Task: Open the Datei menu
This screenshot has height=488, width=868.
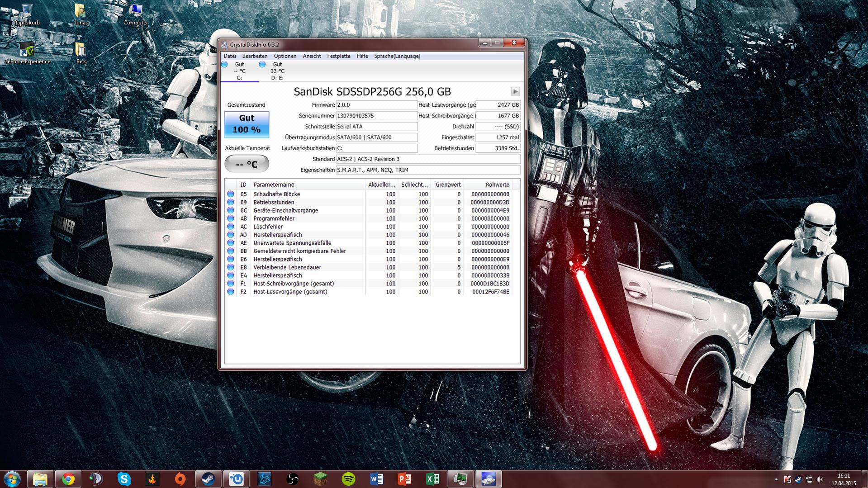Action: (x=230, y=56)
